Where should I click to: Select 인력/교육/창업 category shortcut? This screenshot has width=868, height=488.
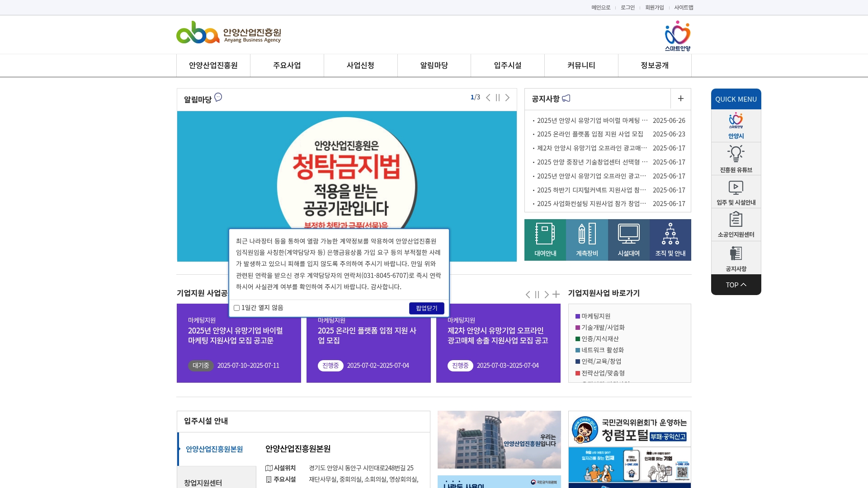(x=598, y=361)
